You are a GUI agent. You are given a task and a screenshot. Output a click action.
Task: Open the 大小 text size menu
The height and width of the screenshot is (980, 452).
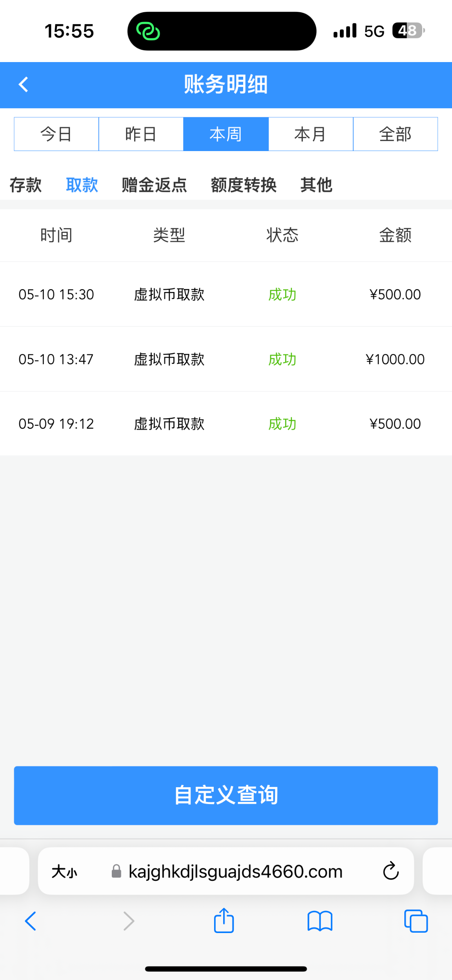64,872
